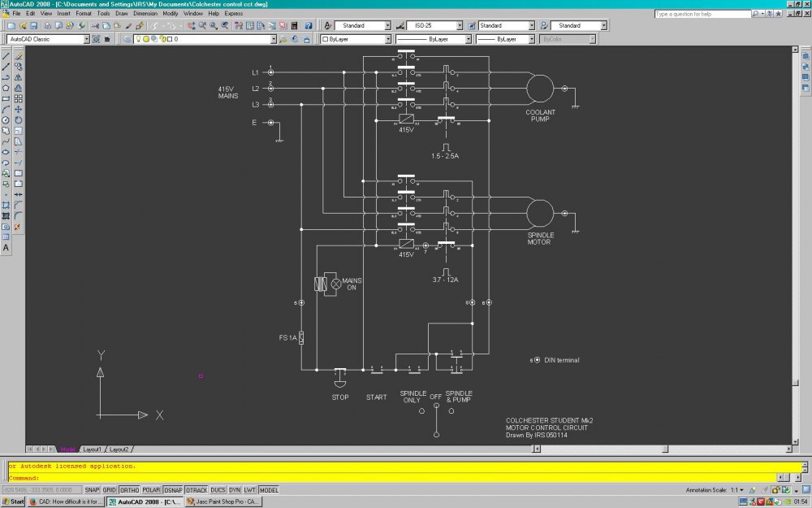This screenshot has height=508, width=812.
Task: Click the Windows Start button
Action: click(x=13, y=502)
